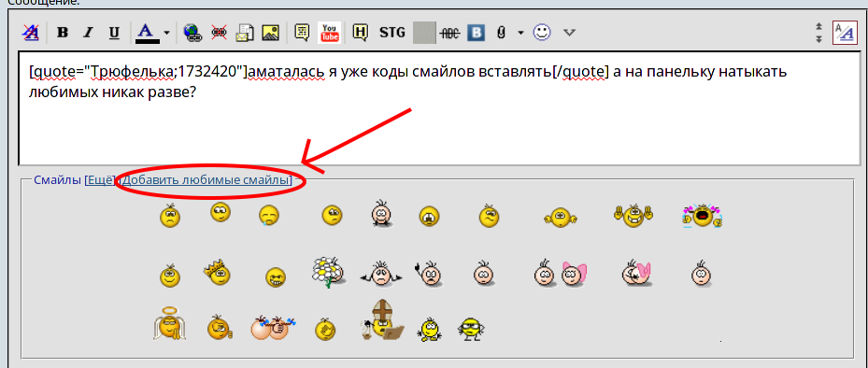
Task: Click the Remove Formatting icon
Action: point(30,33)
